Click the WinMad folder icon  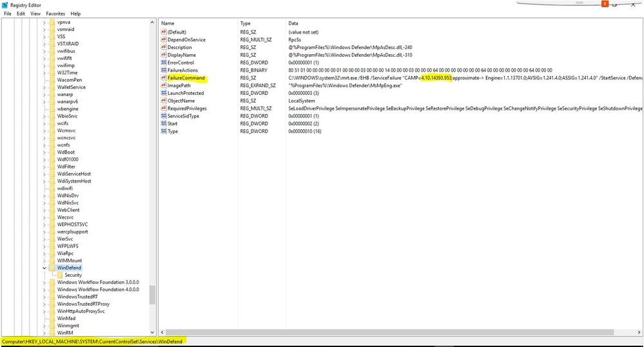coord(52,318)
